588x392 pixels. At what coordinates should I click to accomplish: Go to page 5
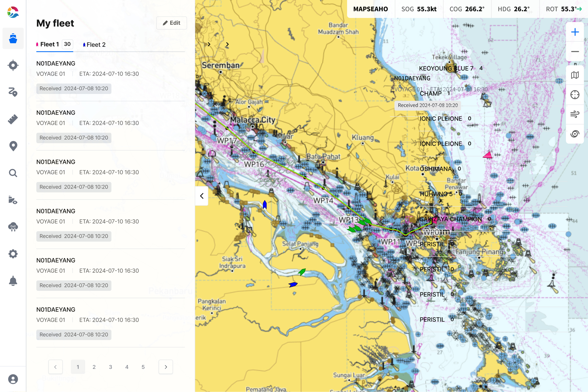143,367
